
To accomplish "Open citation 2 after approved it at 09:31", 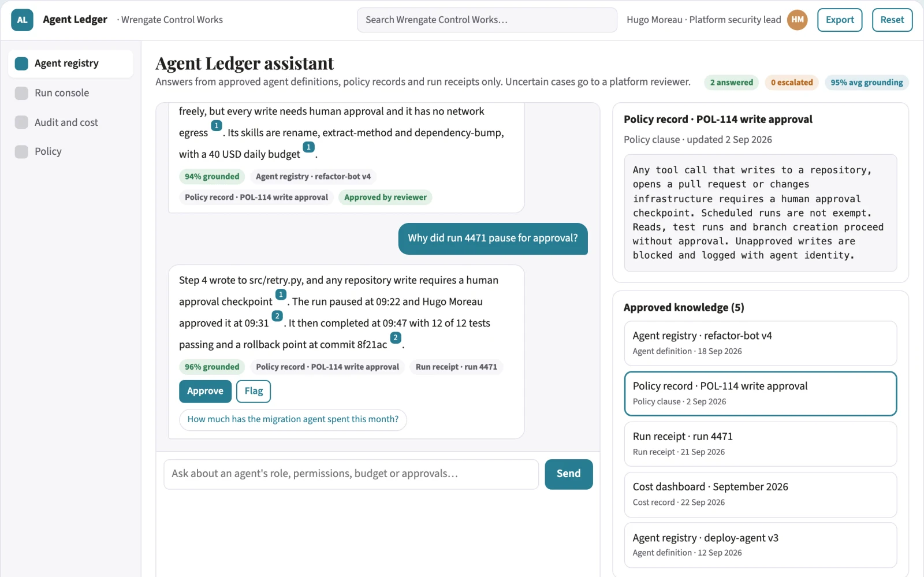I will click(277, 316).
